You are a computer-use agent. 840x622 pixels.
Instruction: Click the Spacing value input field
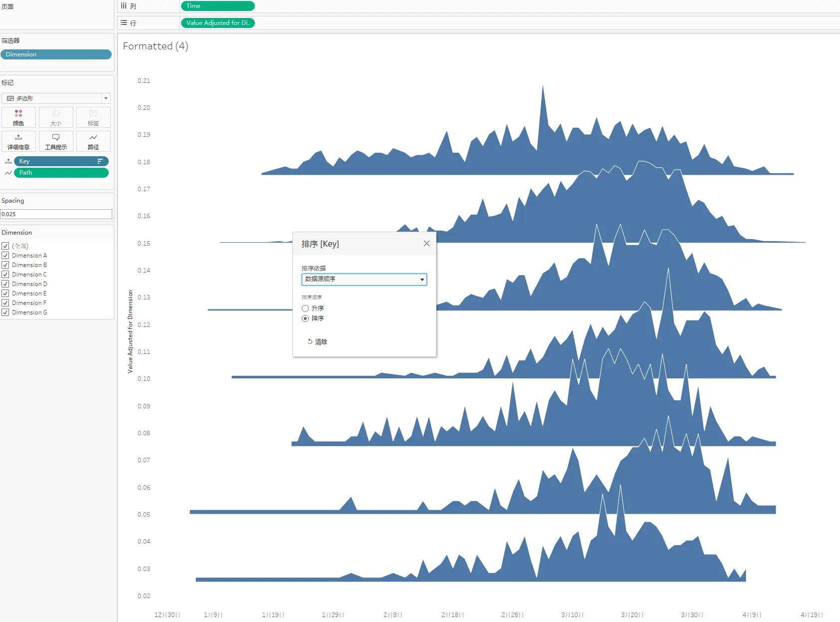click(x=56, y=214)
